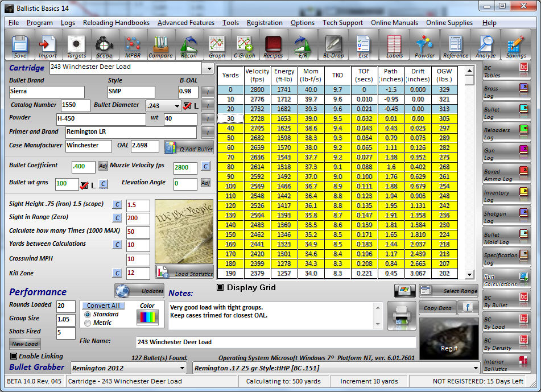The height and width of the screenshot is (392, 541).
Task: Click the Crosswind MPH input field
Action: tap(138, 259)
